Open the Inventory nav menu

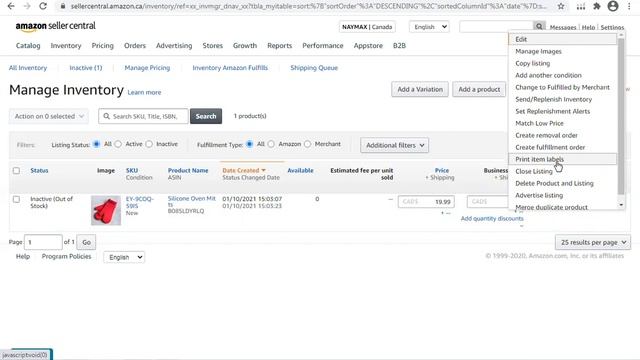click(x=66, y=46)
